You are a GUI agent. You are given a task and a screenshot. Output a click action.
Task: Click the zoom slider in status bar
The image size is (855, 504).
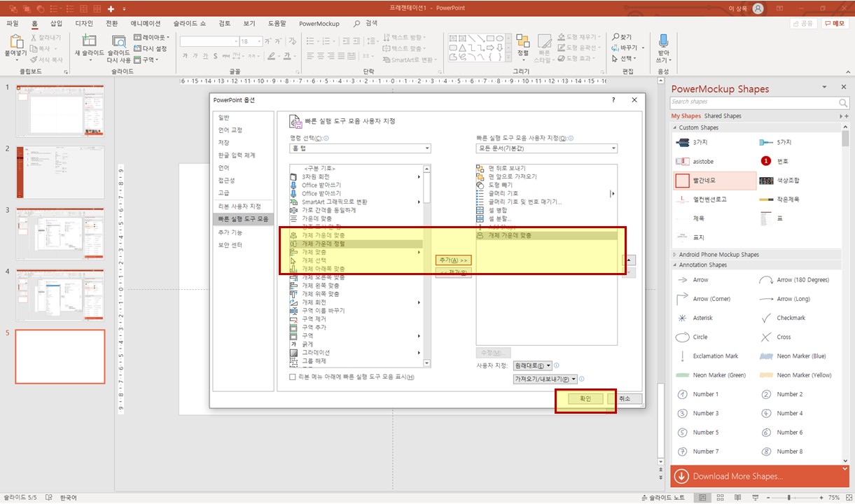[789, 498]
